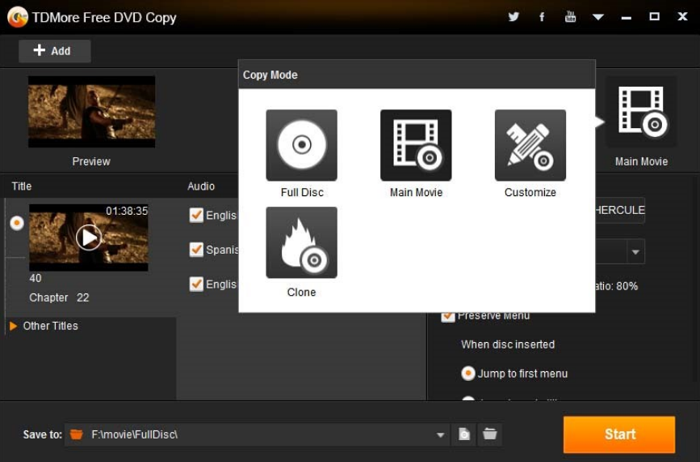
Task: Click the ISO file icon beside path
Action: pos(465,434)
